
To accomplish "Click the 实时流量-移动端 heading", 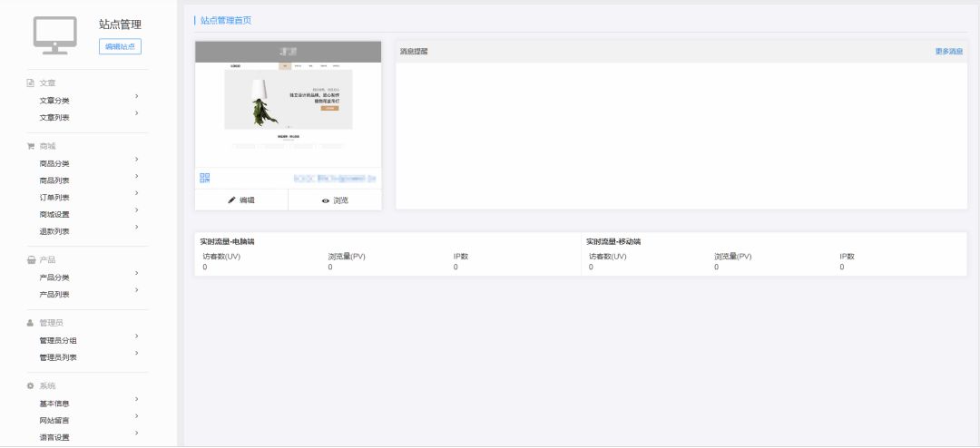I will click(x=613, y=241).
